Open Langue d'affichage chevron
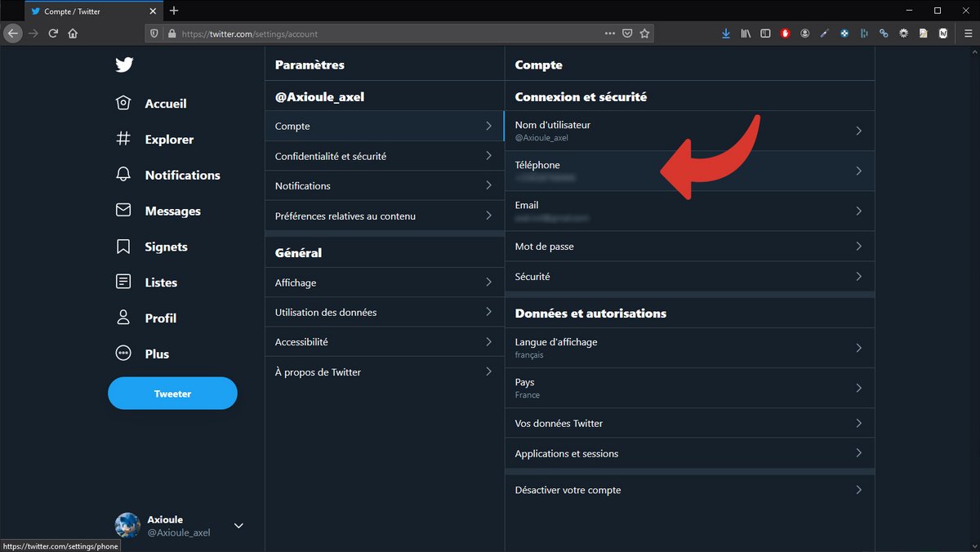 coord(858,348)
